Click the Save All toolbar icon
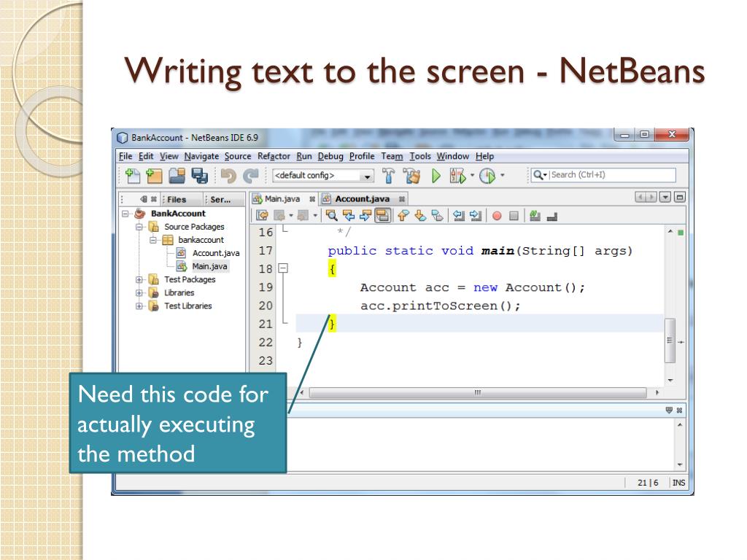 199,176
